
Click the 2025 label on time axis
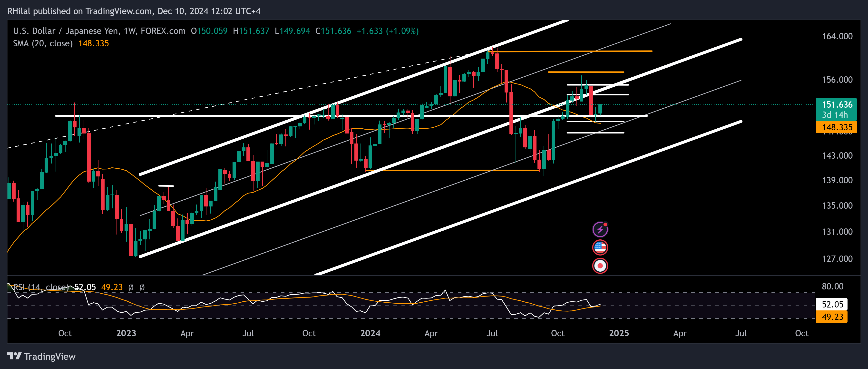coord(619,333)
